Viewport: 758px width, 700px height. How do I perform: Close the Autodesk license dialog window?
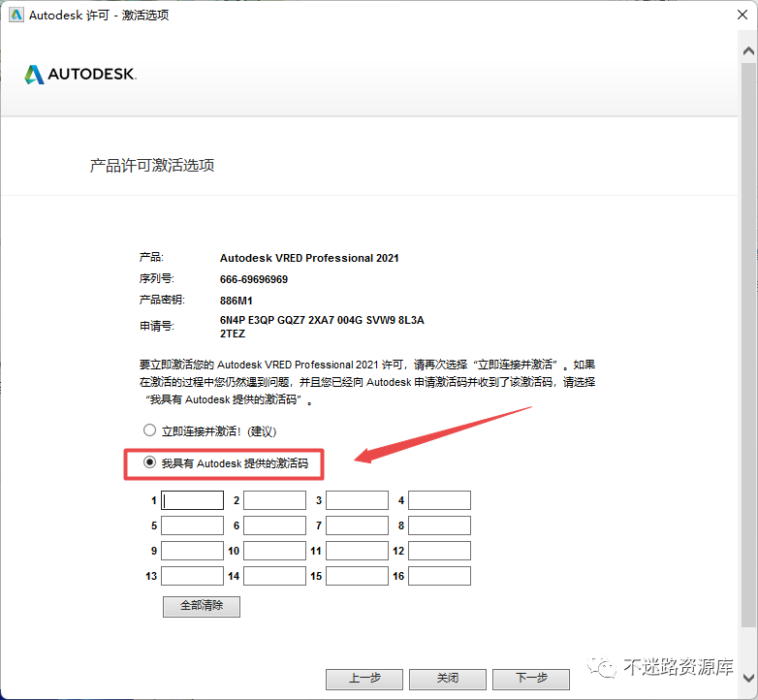pyautogui.click(x=742, y=15)
